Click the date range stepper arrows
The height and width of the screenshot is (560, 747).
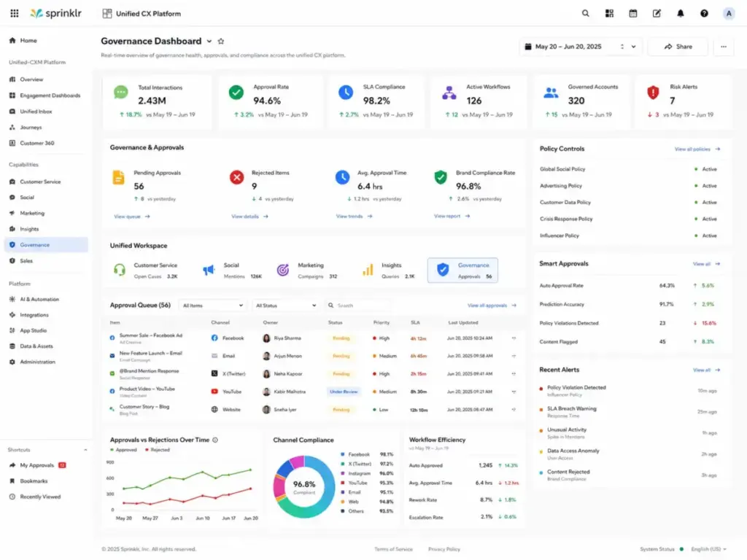pyautogui.click(x=622, y=47)
